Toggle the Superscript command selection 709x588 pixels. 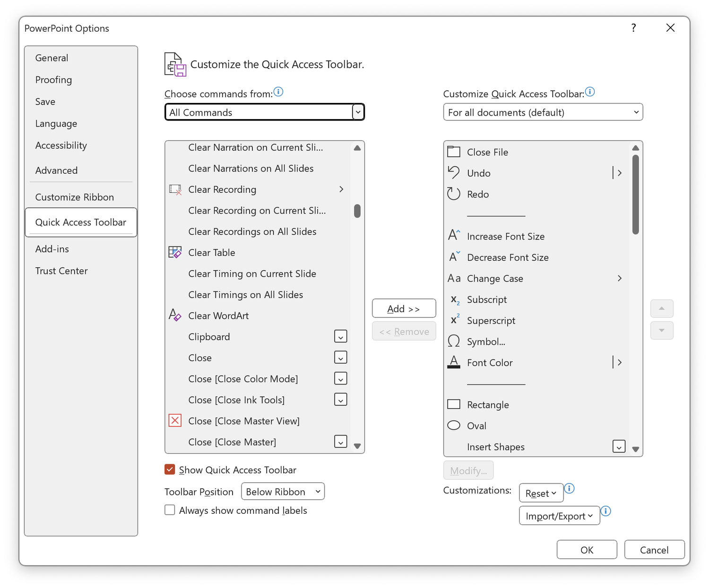click(x=491, y=320)
